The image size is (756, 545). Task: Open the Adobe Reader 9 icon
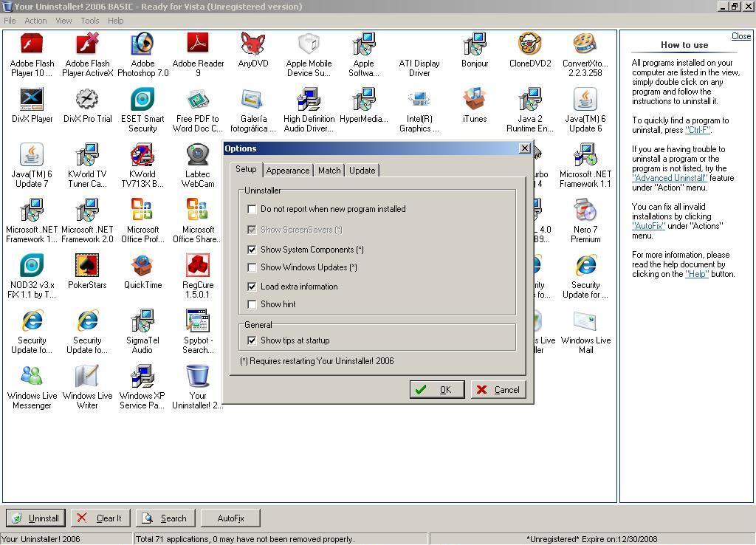(197, 46)
